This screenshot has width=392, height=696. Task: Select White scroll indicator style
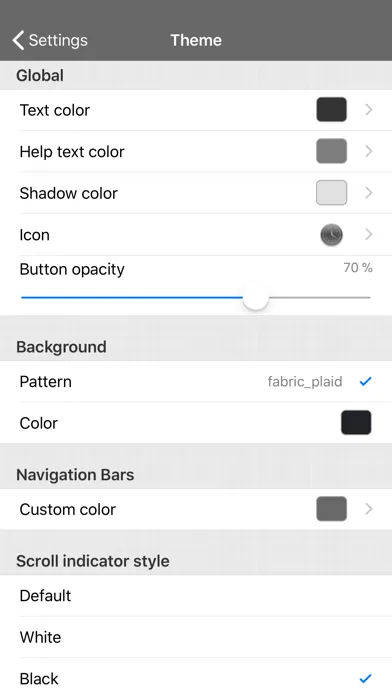[x=196, y=637]
